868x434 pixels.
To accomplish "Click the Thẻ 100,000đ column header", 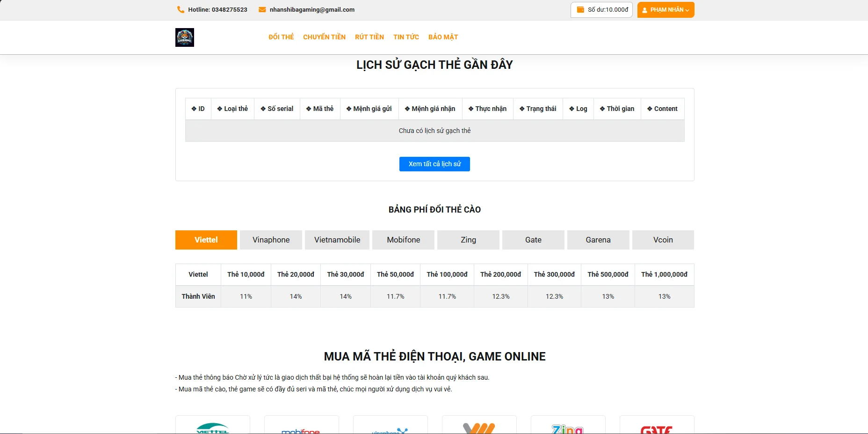I will (x=447, y=274).
